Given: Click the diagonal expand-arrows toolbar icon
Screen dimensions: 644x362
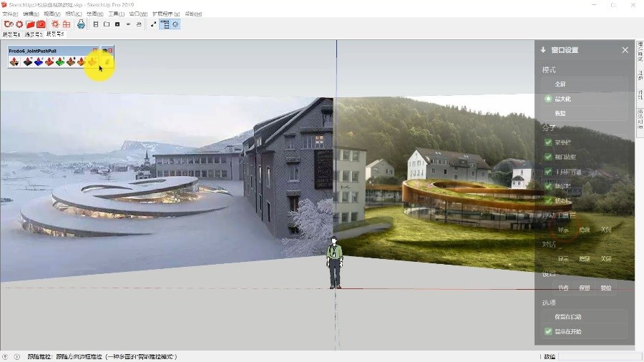Looking at the screenshot, I should (x=153, y=24).
